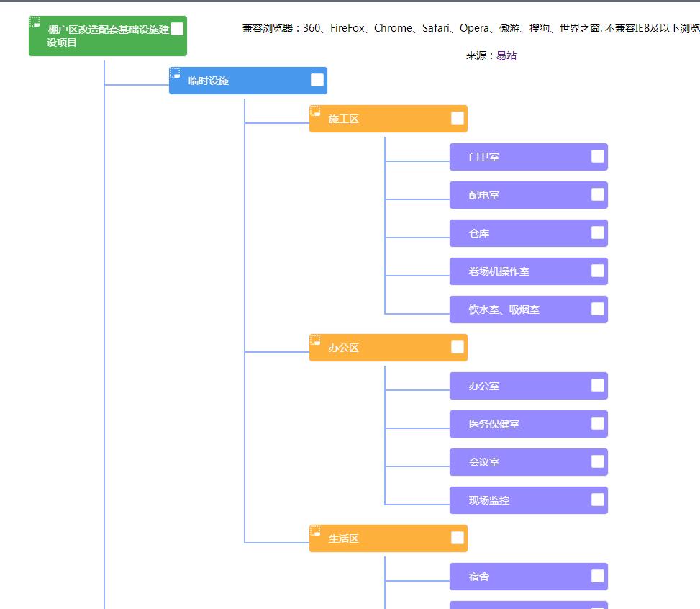Collapse the 临时设施 node icon

click(x=175, y=73)
